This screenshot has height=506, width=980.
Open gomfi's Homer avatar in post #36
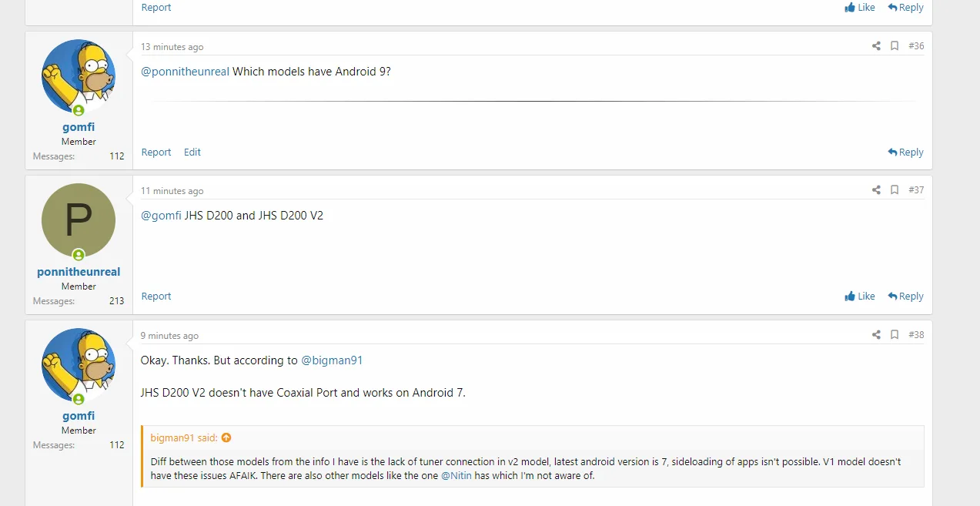click(79, 76)
